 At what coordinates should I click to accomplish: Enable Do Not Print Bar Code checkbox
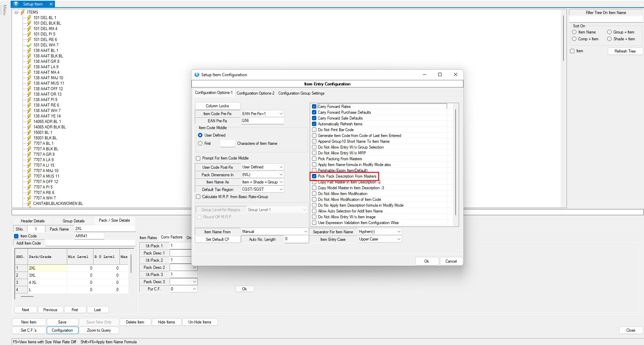click(x=314, y=130)
